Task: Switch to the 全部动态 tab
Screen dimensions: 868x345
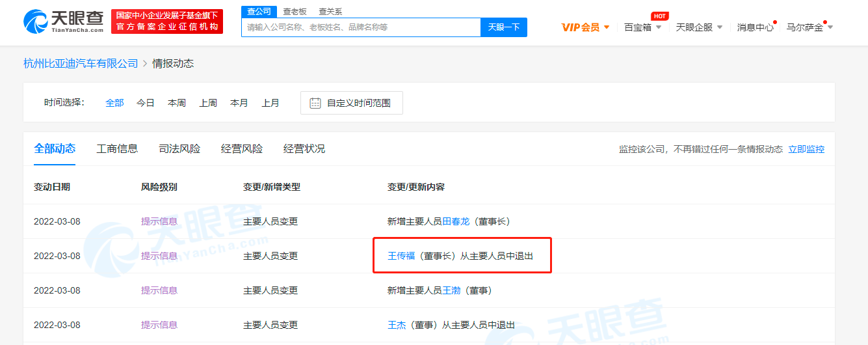Action: (x=55, y=148)
